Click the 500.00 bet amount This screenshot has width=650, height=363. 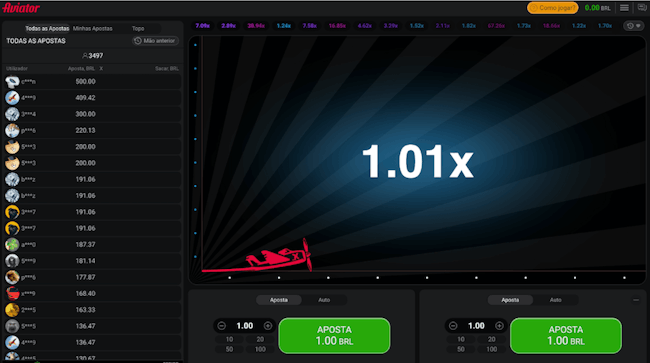[85, 82]
